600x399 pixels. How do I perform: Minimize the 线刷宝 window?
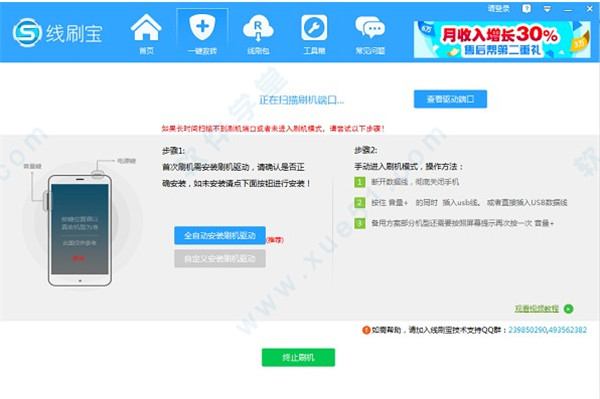[568, 10]
